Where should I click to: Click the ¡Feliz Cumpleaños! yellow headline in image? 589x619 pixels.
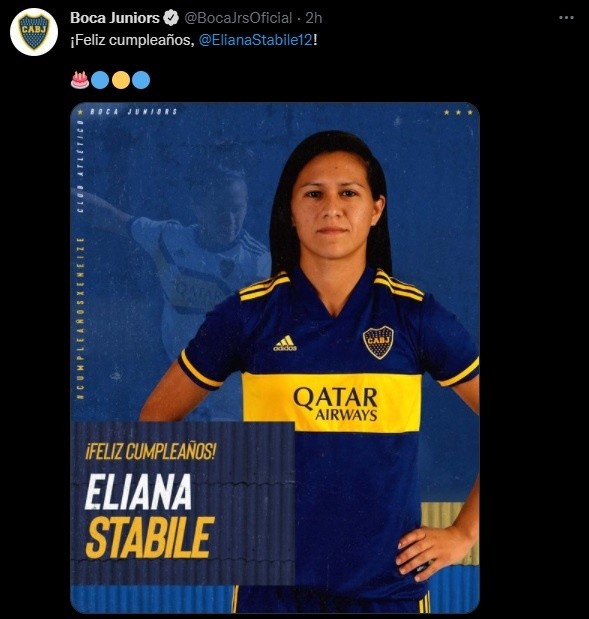(151, 451)
